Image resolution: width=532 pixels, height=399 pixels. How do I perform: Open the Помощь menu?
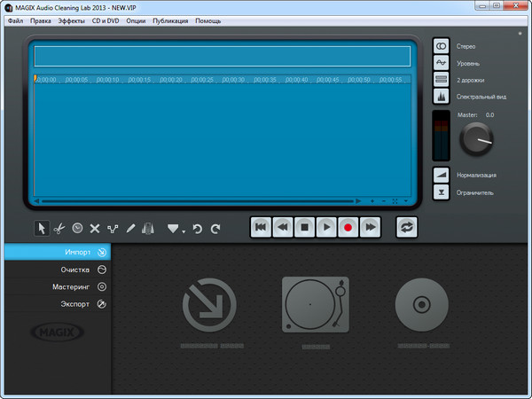[208, 20]
